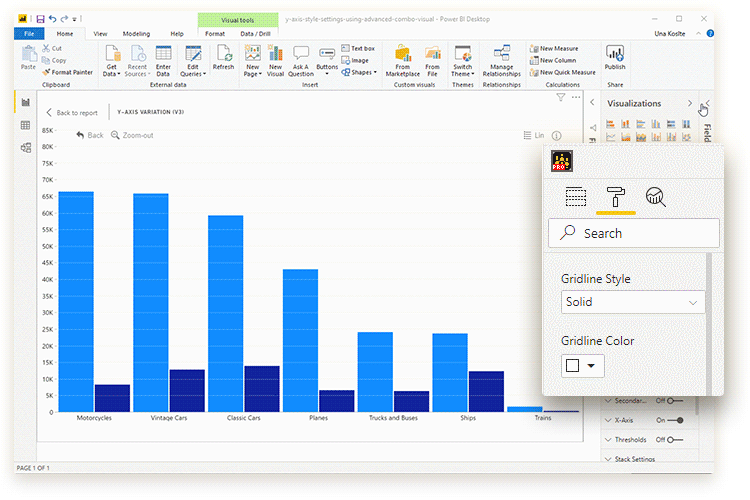The height and width of the screenshot is (500, 750).
Task: Insert an Image from the ribbon
Action: [355, 60]
